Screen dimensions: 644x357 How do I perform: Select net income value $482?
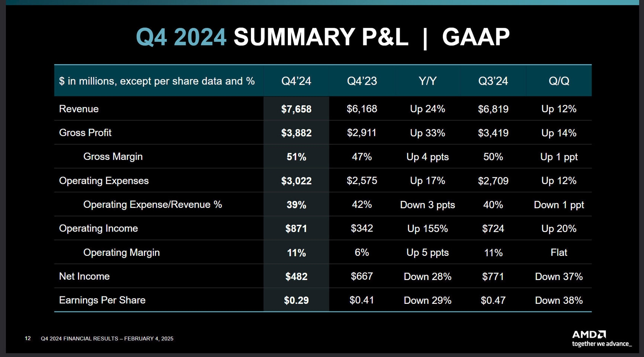[x=296, y=276]
